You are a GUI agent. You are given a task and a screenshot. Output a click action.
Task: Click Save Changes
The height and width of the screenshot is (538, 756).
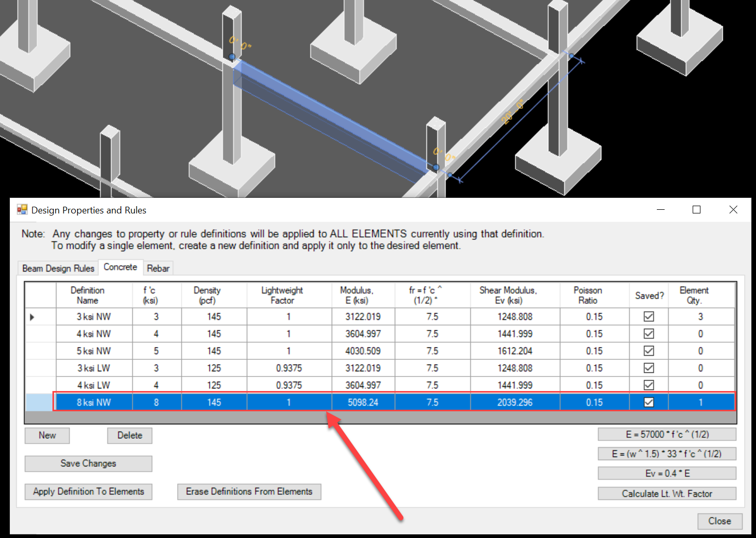click(88, 463)
